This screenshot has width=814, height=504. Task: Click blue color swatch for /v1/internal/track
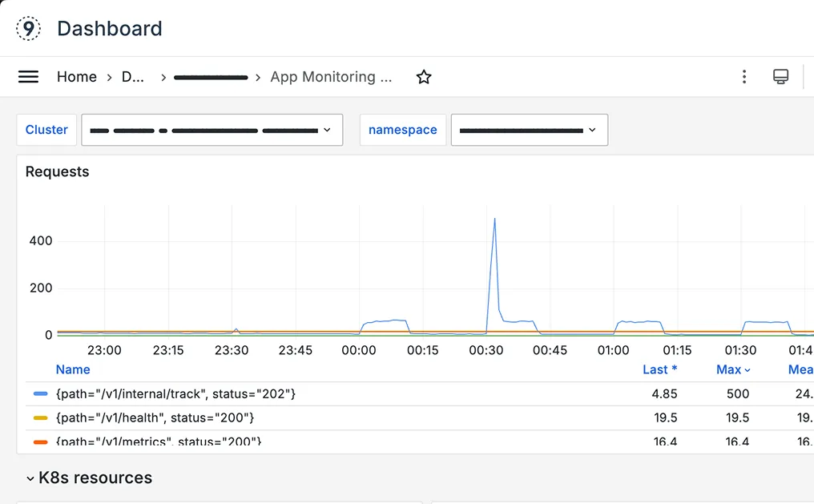click(41, 394)
